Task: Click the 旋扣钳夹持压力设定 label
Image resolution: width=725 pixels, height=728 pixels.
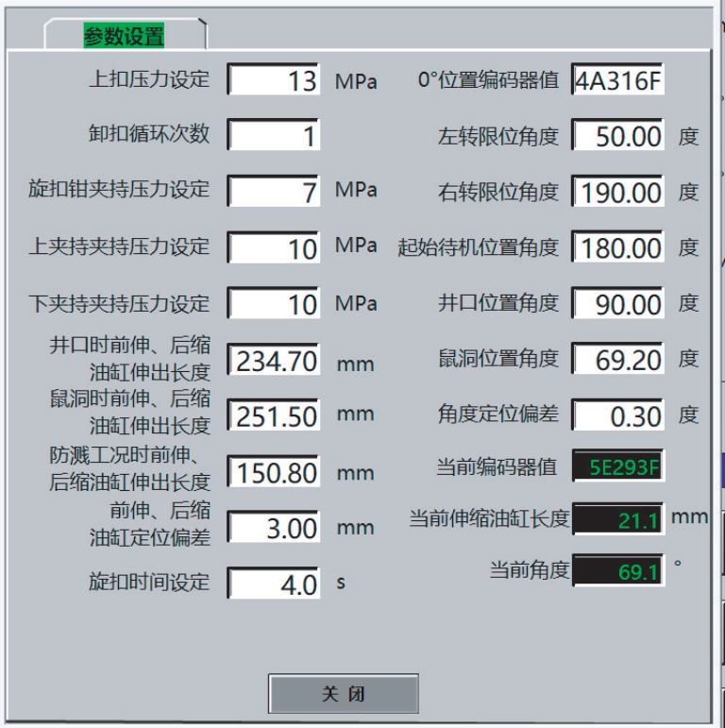Action: (x=119, y=189)
